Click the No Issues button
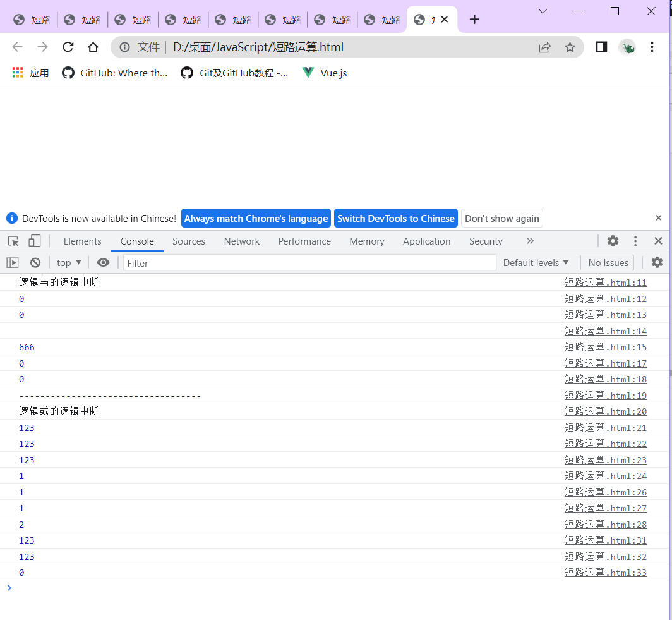 [x=608, y=263]
